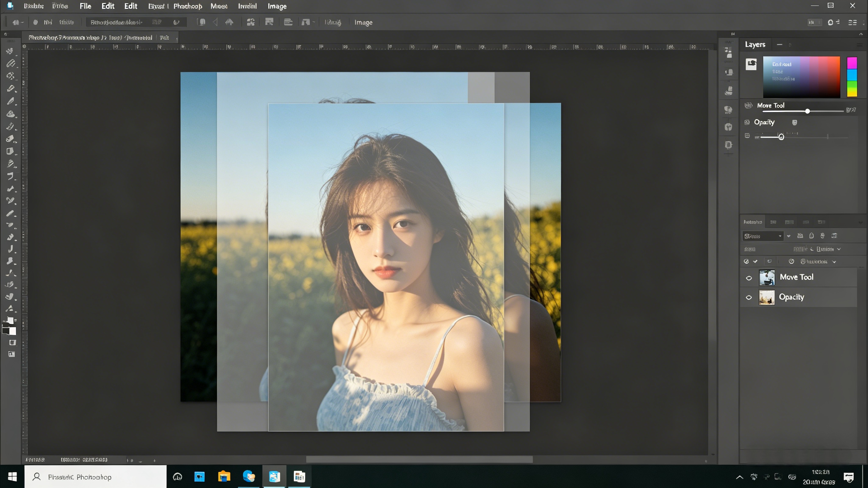Screen dimensions: 868x488
Task: Open the Image menu
Action: click(x=277, y=6)
